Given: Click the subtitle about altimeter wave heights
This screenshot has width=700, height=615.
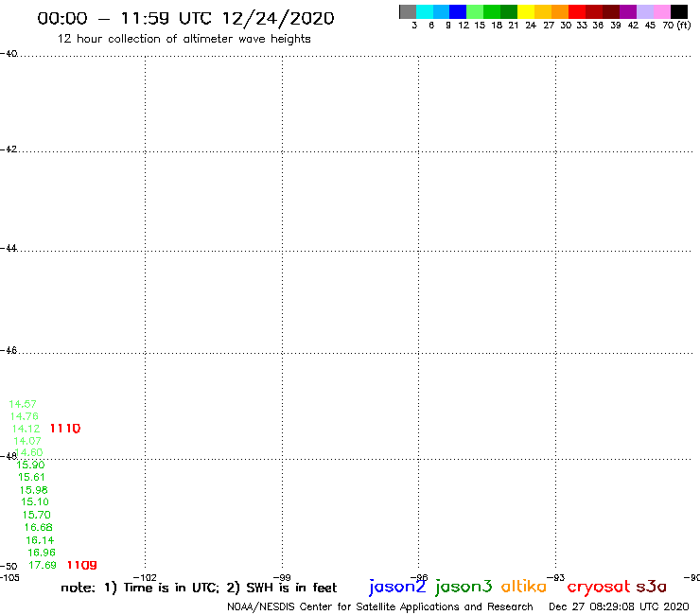Looking at the screenshot, I should pos(184,40).
